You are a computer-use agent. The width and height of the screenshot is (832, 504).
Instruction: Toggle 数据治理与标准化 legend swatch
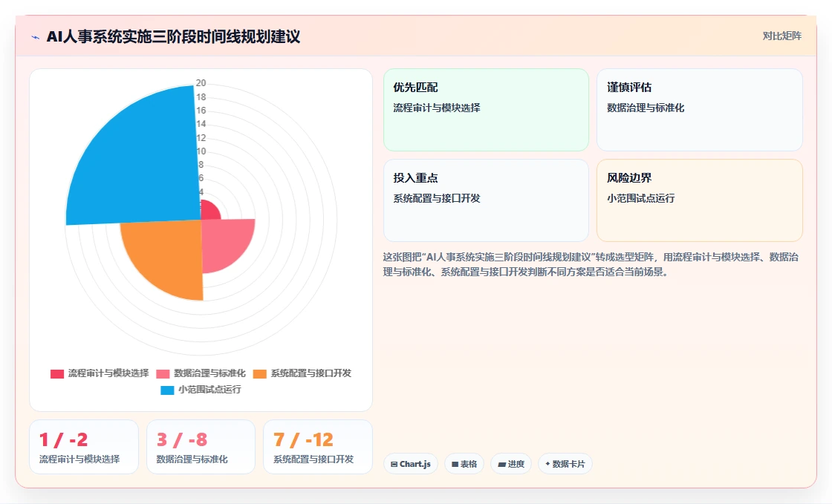pyautogui.click(x=163, y=373)
